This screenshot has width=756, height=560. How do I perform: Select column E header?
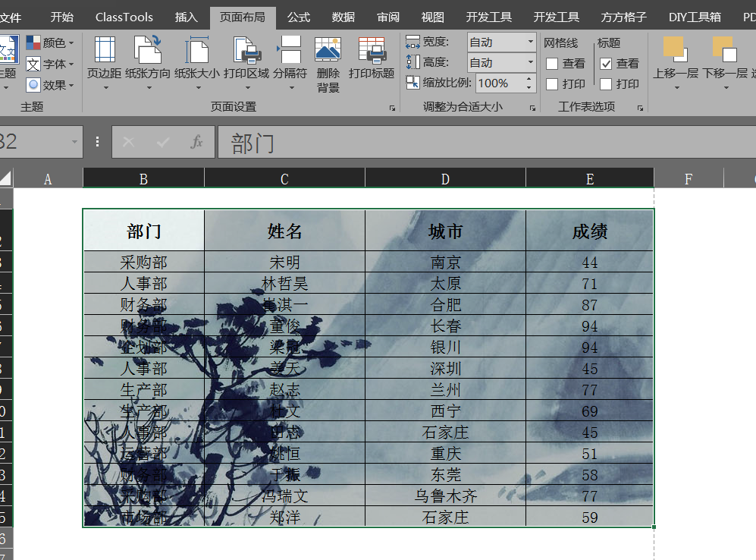tap(590, 178)
